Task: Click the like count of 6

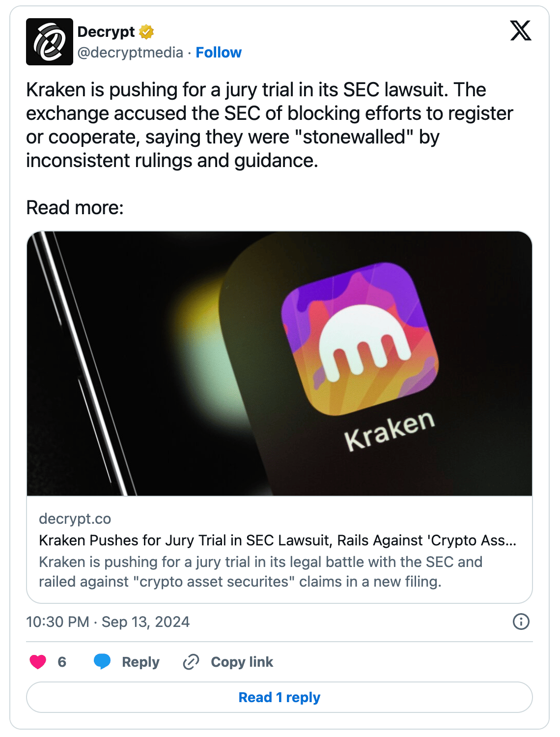Action: point(62,662)
